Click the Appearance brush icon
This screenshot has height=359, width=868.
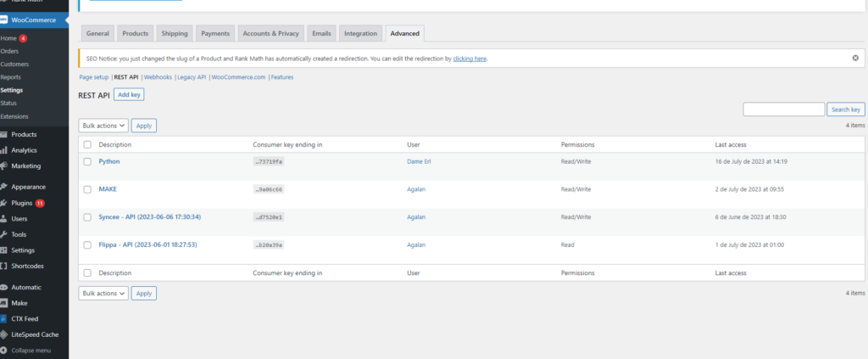pyautogui.click(x=3, y=188)
